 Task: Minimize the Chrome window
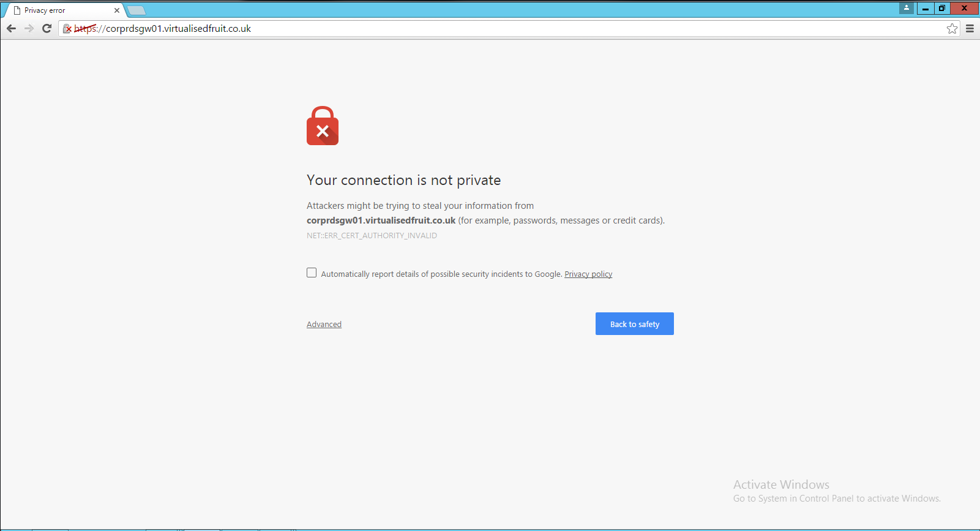[x=925, y=8]
